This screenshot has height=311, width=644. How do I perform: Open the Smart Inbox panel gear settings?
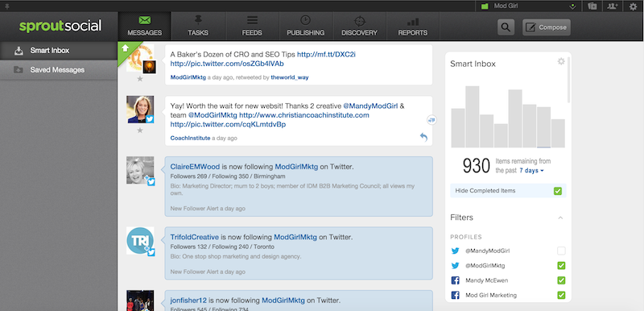tap(561, 61)
